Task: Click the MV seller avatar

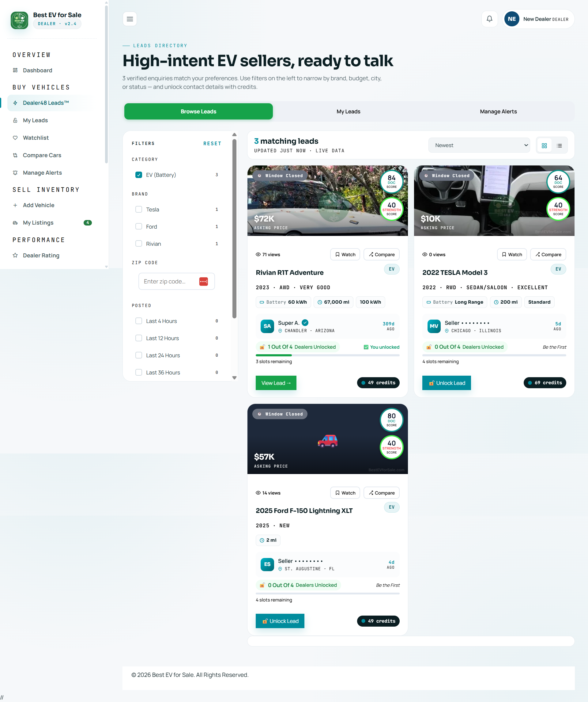Action: [434, 326]
